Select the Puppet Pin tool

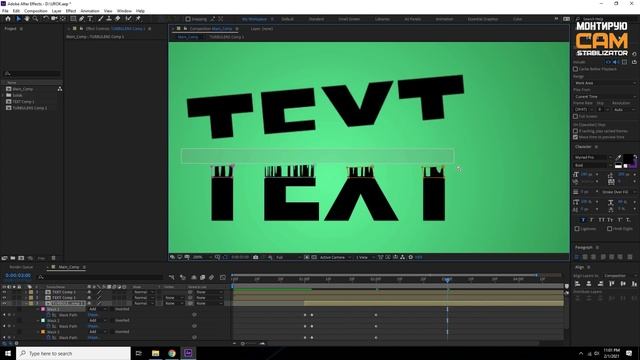[x=138, y=19]
